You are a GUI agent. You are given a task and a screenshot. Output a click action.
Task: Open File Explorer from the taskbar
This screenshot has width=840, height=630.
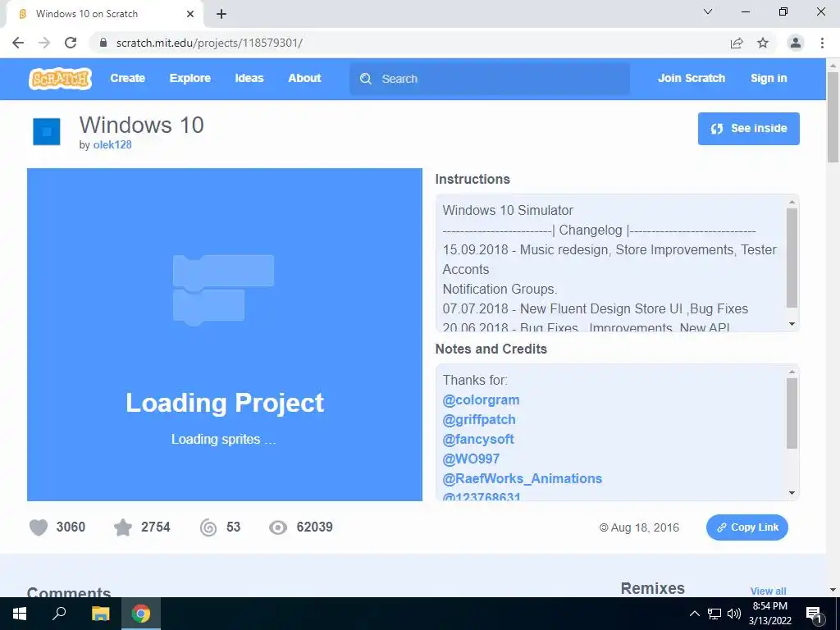[x=100, y=614]
